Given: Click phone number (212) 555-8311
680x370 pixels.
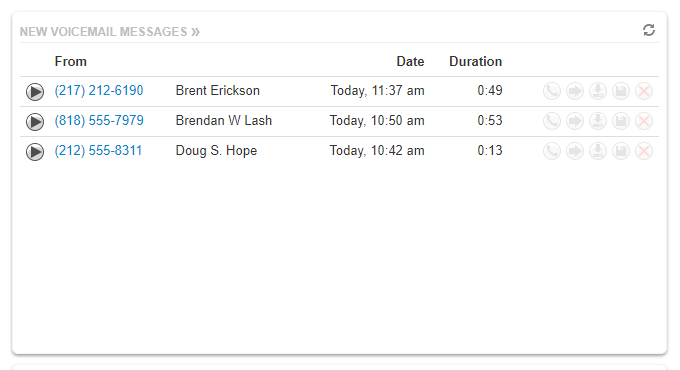Looking at the screenshot, I should (98, 150).
